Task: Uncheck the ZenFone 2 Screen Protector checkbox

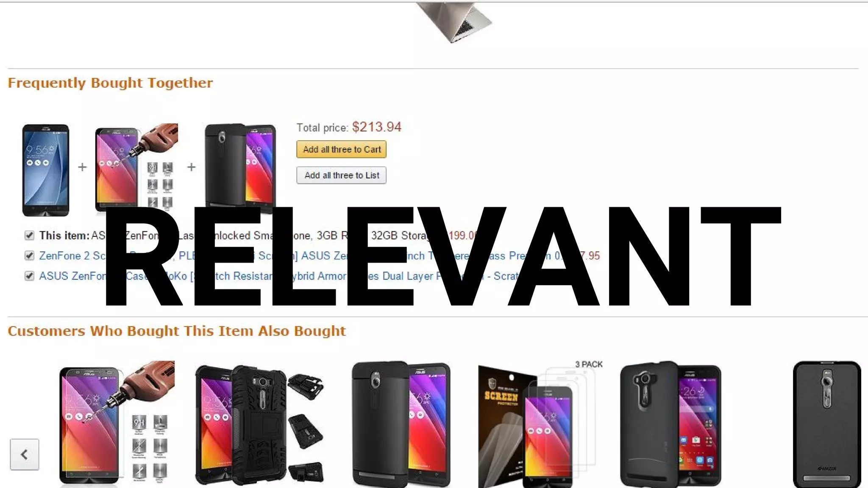Action: click(x=29, y=255)
